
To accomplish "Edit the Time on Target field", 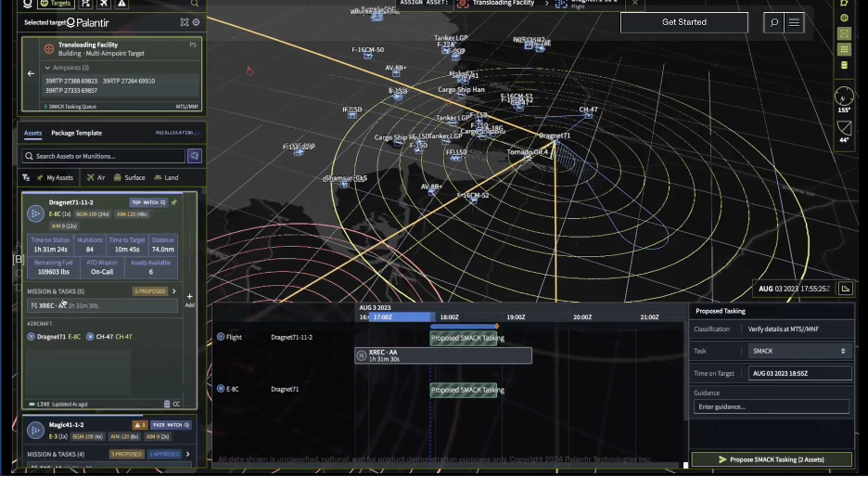I will point(799,373).
